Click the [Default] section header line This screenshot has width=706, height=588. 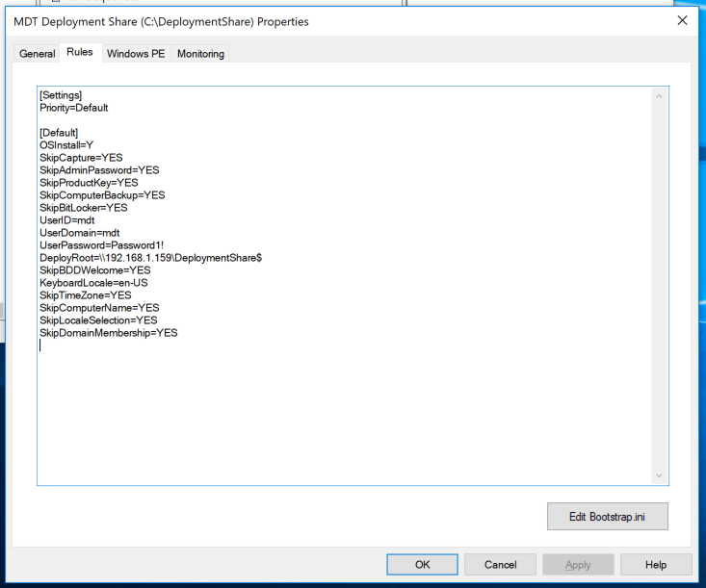pos(59,133)
